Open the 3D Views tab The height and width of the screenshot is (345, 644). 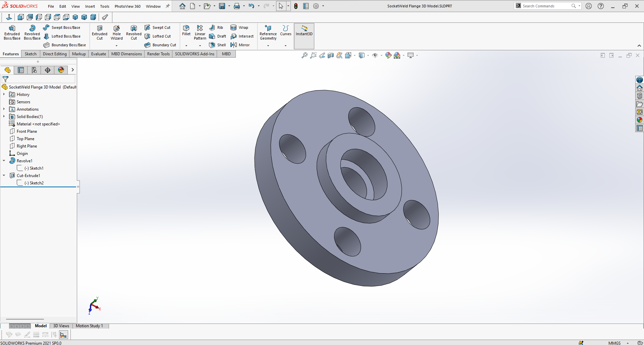(61, 326)
